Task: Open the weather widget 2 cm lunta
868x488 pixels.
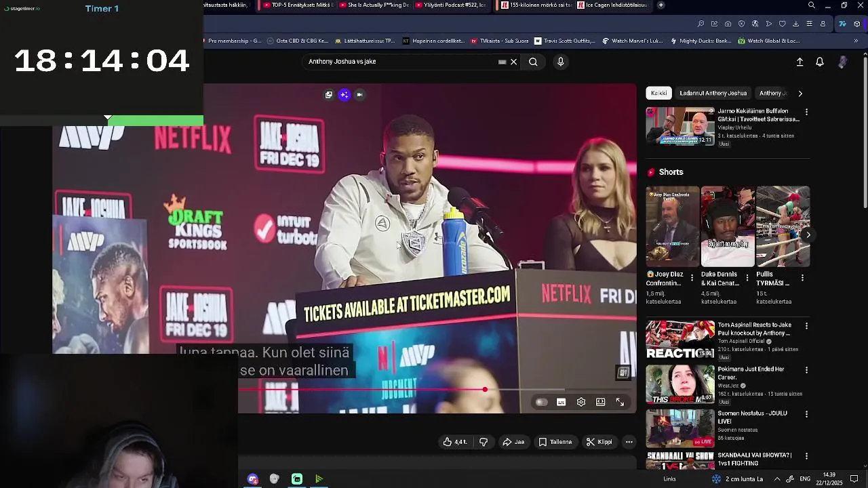Action: (x=737, y=479)
